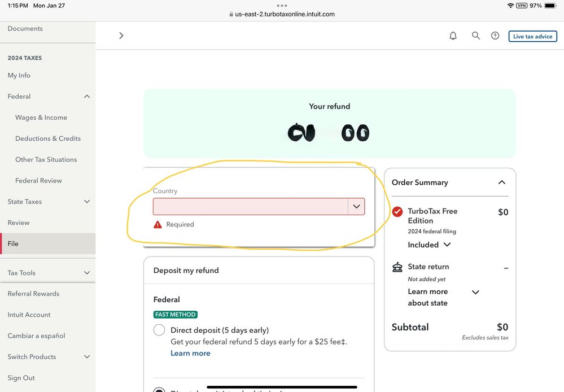This screenshot has width=564, height=392.
Task: Click the FAST METHOD badge
Action: click(x=176, y=315)
